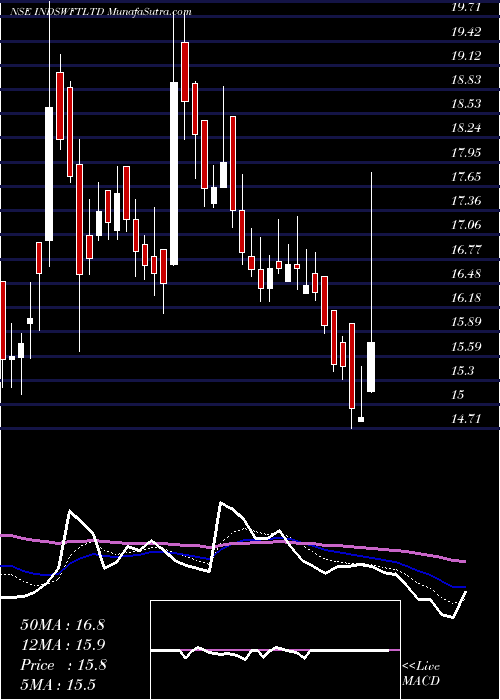Click the 12MA : 15.9 readout
The height and width of the screenshot is (700, 500).
pyautogui.click(x=62, y=645)
